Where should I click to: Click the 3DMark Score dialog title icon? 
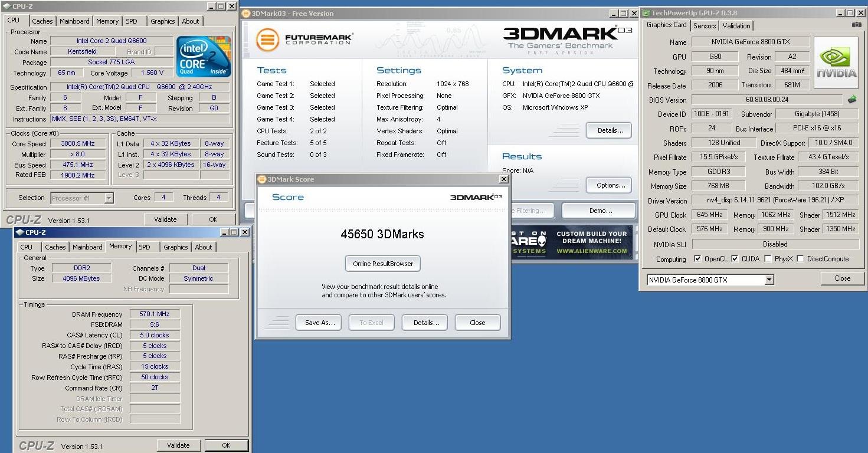click(262, 179)
